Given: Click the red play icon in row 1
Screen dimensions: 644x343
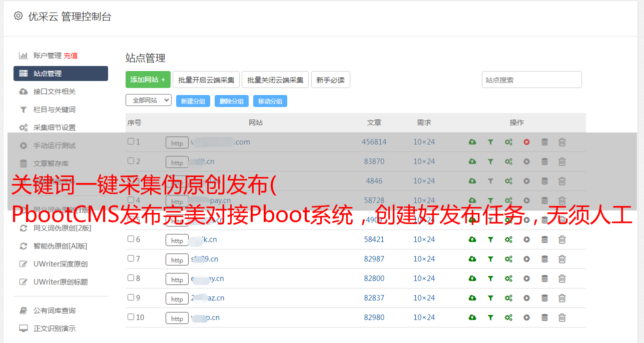Looking at the screenshot, I should click(x=526, y=142).
